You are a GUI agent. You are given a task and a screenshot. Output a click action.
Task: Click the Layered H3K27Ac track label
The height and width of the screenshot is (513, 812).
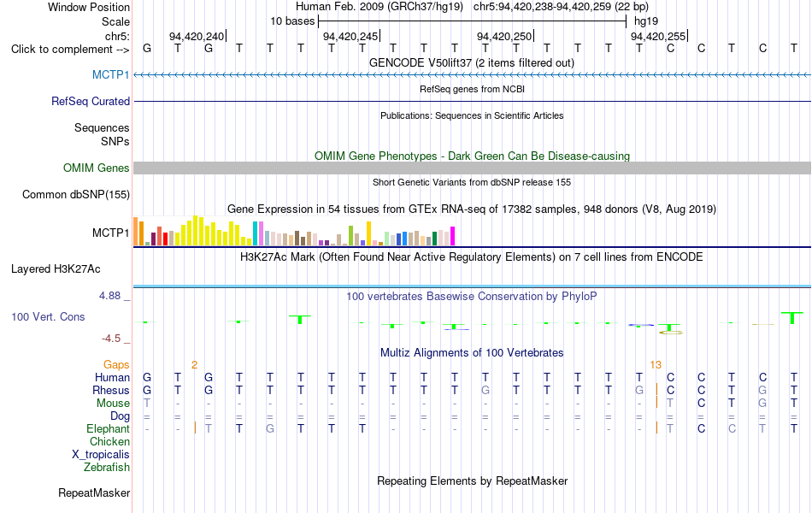pos(56,269)
